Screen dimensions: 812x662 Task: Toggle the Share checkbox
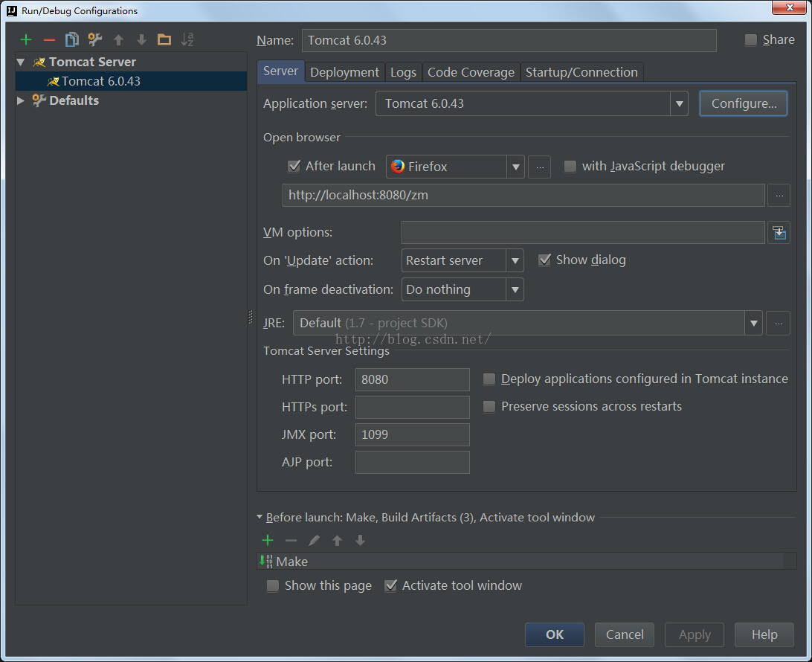tap(750, 40)
